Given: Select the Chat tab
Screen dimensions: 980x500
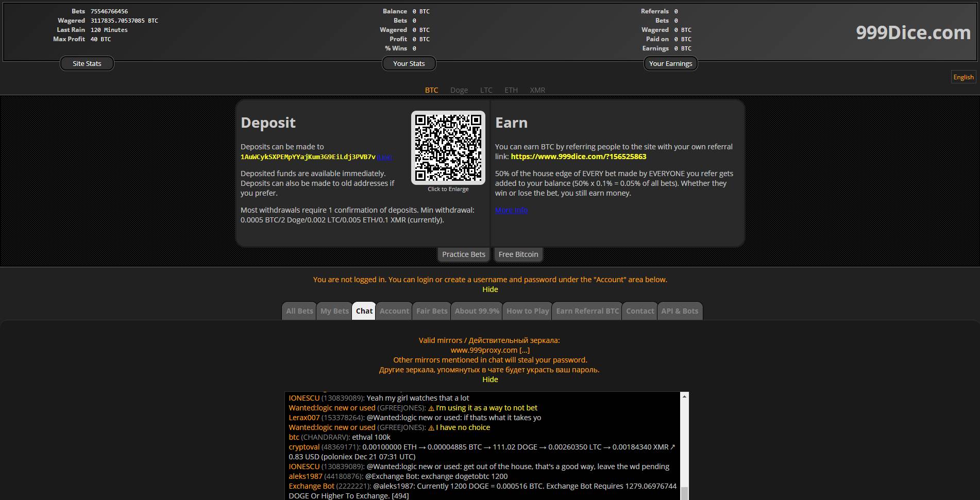Looking at the screenshot, I should [x=364, y=311].
